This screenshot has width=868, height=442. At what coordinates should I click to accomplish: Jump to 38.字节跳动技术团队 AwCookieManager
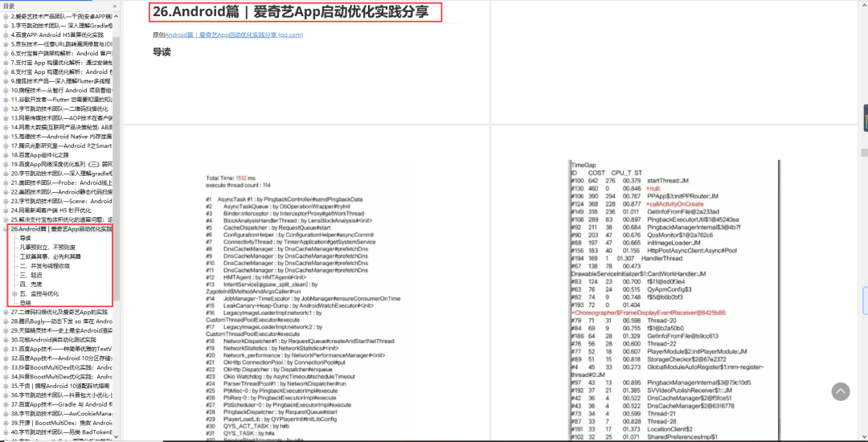click(x=61, y=414)
